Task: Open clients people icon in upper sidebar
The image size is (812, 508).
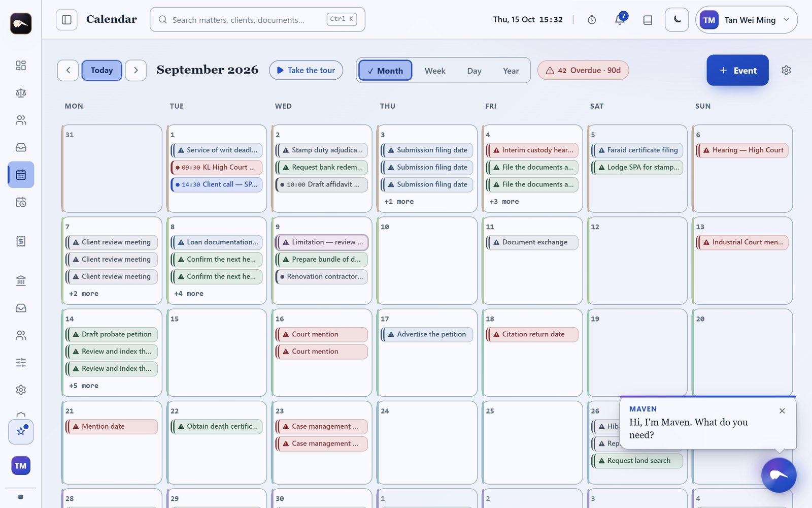Action: [x=21, y=120]
